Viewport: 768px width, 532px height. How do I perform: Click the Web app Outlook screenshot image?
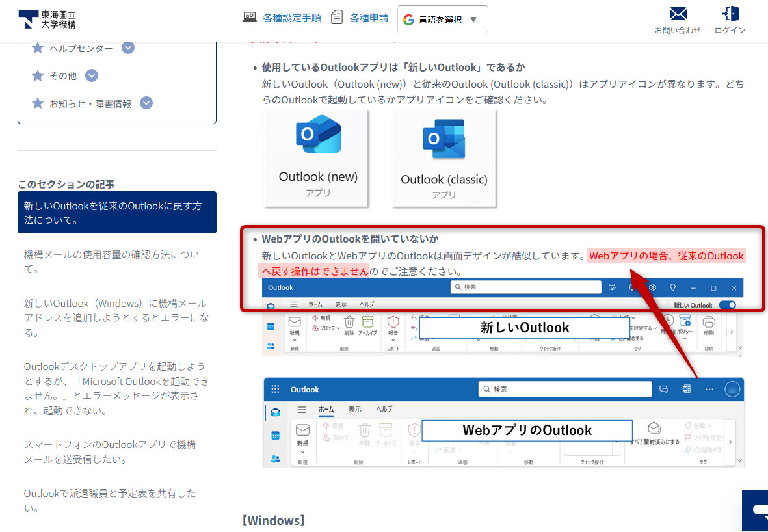503,423
